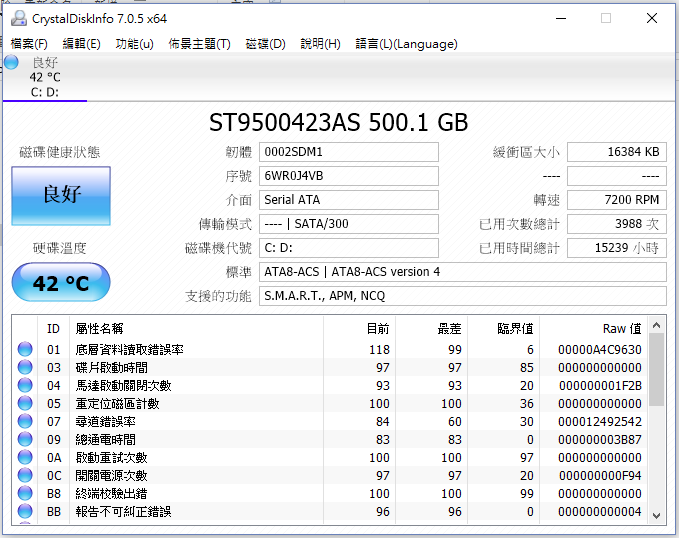
Task: Click the Raw 值 column header
Action: tap(594, 329)
